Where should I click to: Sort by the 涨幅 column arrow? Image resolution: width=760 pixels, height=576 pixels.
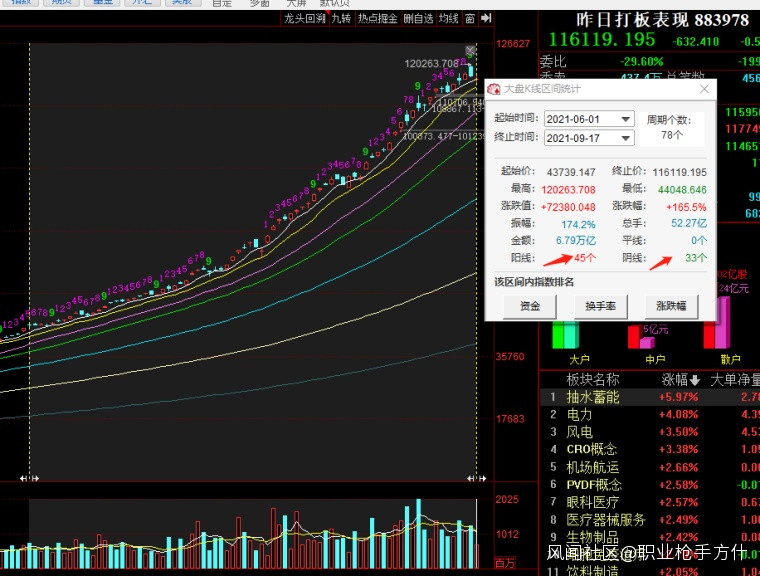coord(695,381)
